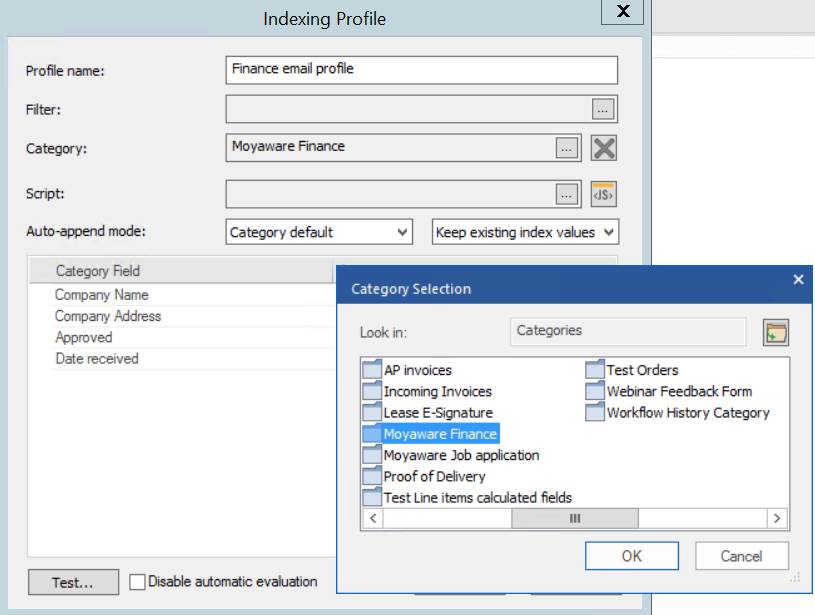Image resolution: width=815 pixels, height=615 pixels.
Task: Browse for a Filter using the ellipsis
Action: tap(602, 108)
